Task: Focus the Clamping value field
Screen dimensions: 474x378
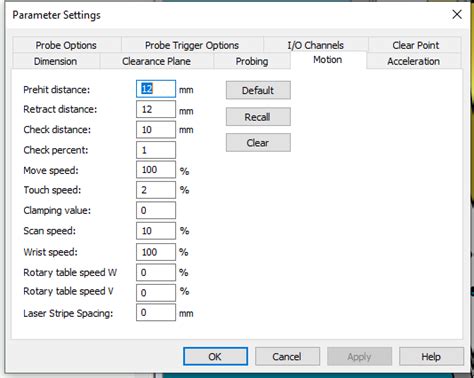Action: coord(156,210)
